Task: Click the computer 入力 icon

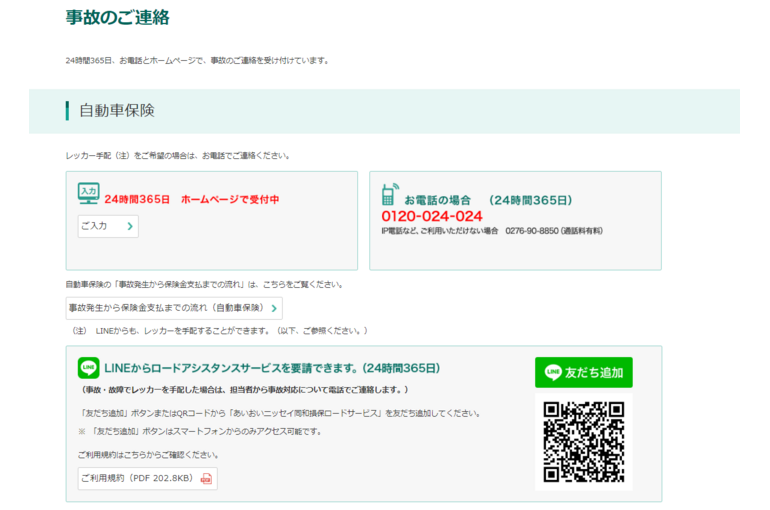Action: tap(88, 193)
